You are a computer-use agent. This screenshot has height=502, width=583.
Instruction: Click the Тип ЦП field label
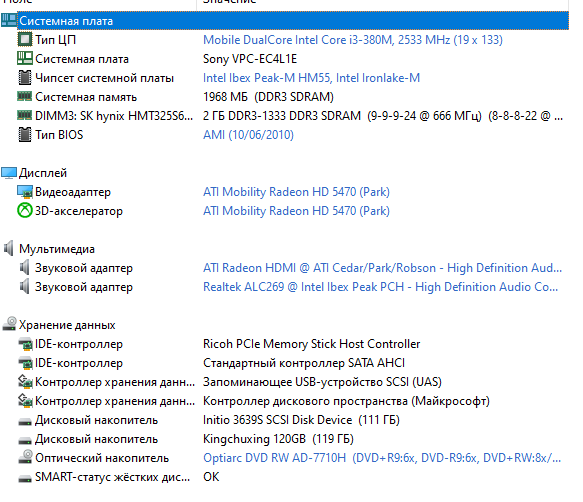point(55,39)
